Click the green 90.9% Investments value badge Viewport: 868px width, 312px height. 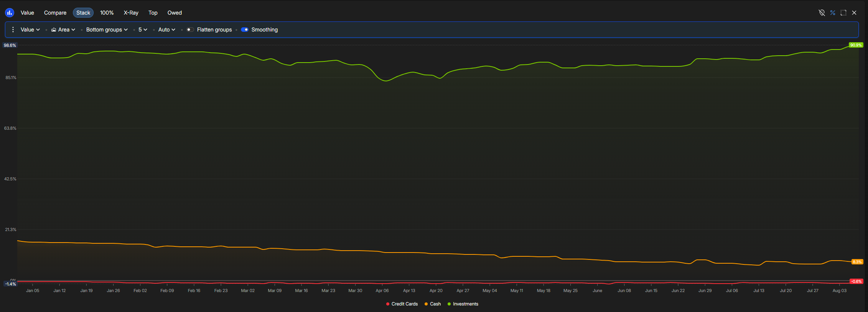[856, 45]
